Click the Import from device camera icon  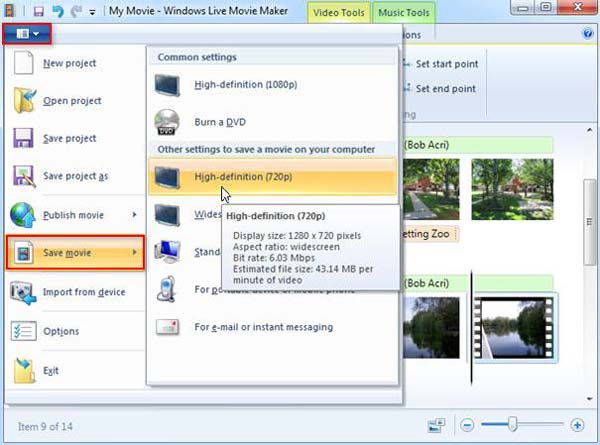[23, 292]
